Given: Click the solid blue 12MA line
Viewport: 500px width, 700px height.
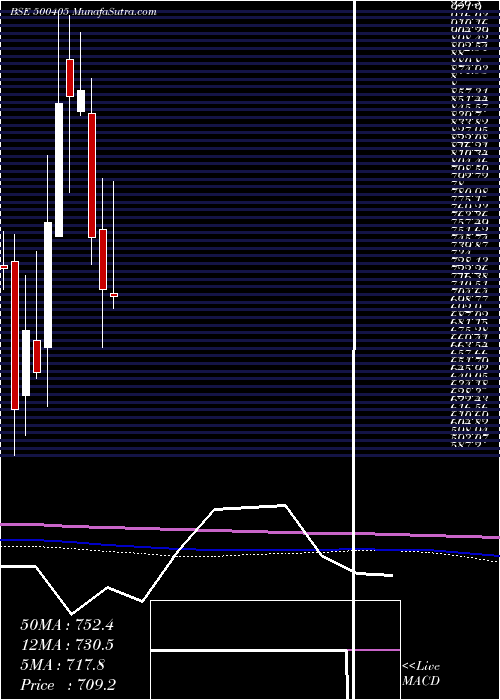Looking at the screenshot, I should coord(250,548).
